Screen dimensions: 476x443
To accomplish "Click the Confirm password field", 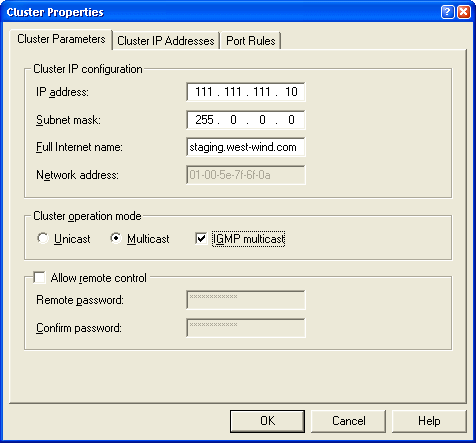I will point(246,328).
